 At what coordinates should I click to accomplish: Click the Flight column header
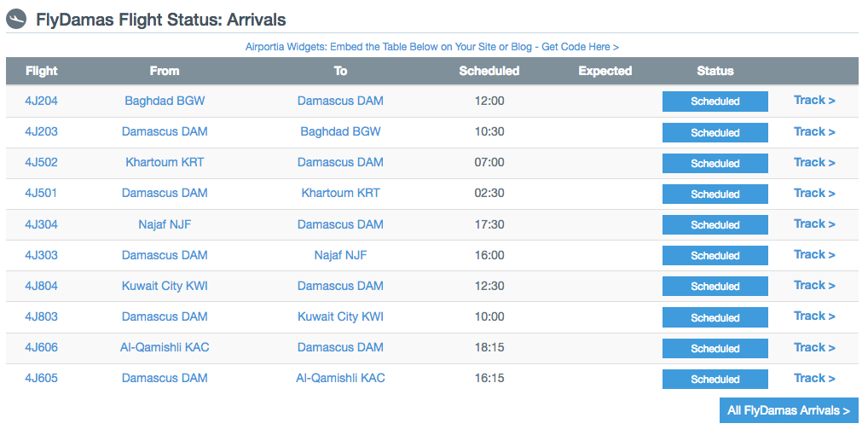pyautogui.click(x=42, y=71)
